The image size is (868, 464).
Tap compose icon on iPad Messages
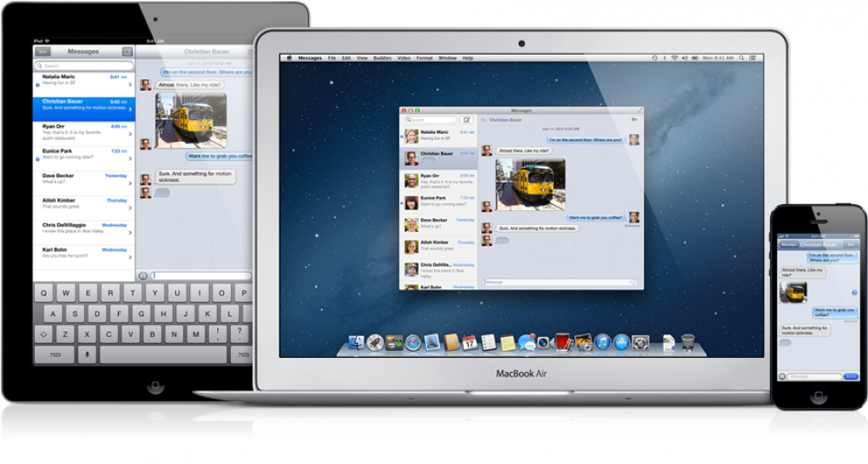coord(128,51)
